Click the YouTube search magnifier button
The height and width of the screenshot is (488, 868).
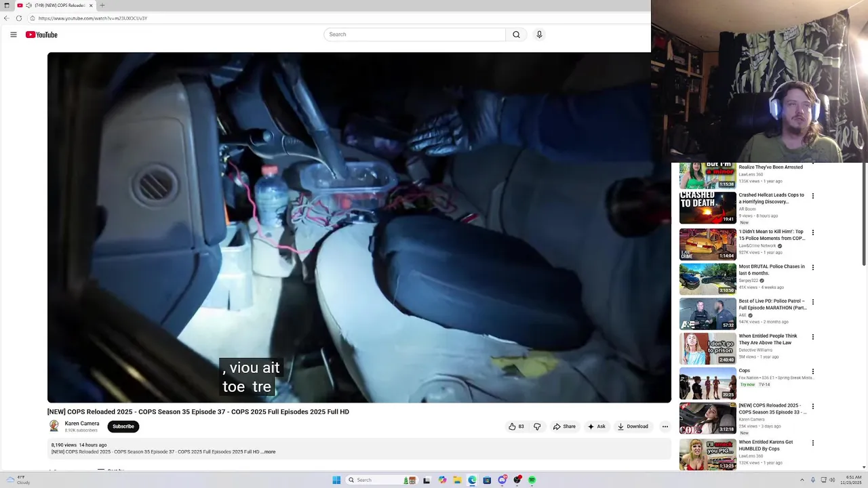tap(516, 35)
